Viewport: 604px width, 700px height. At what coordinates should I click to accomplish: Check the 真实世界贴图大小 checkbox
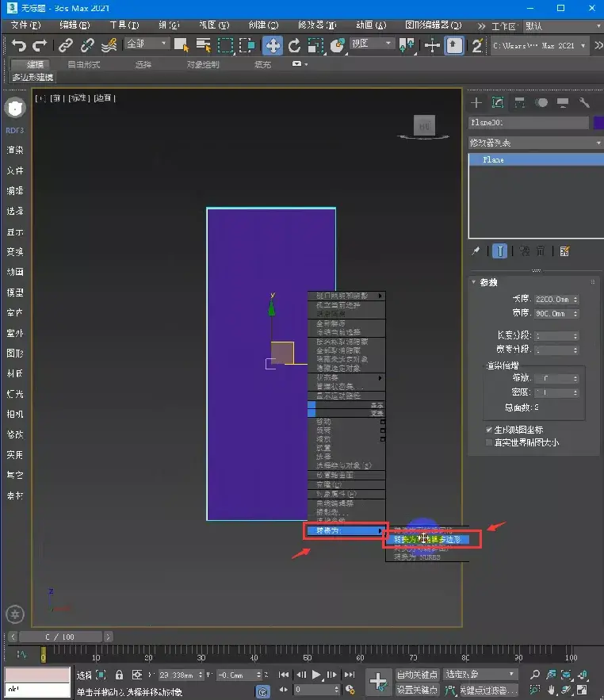pyautogui.click(x=489, y=442)
